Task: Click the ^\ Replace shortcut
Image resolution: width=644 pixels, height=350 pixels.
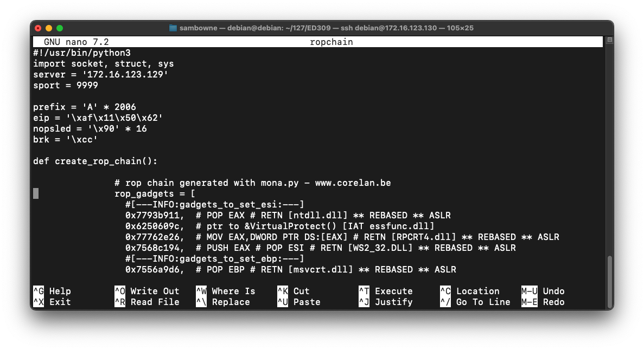Action: point(223,302)
